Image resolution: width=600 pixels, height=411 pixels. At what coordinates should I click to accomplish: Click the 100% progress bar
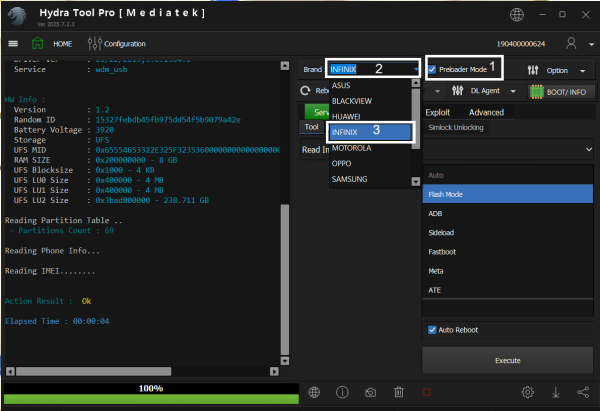pyautogui.click(x=151, y=394)
